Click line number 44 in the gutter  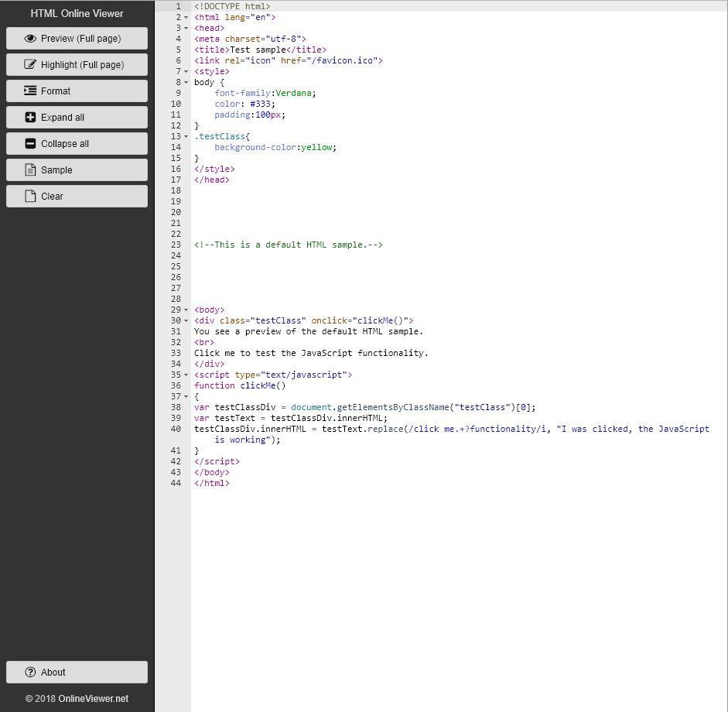point(176,483)
